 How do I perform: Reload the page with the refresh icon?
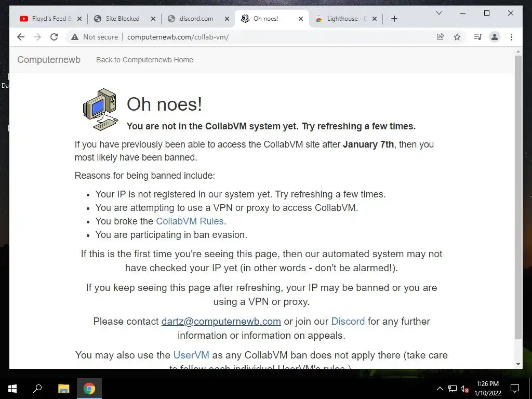(54, 37)
